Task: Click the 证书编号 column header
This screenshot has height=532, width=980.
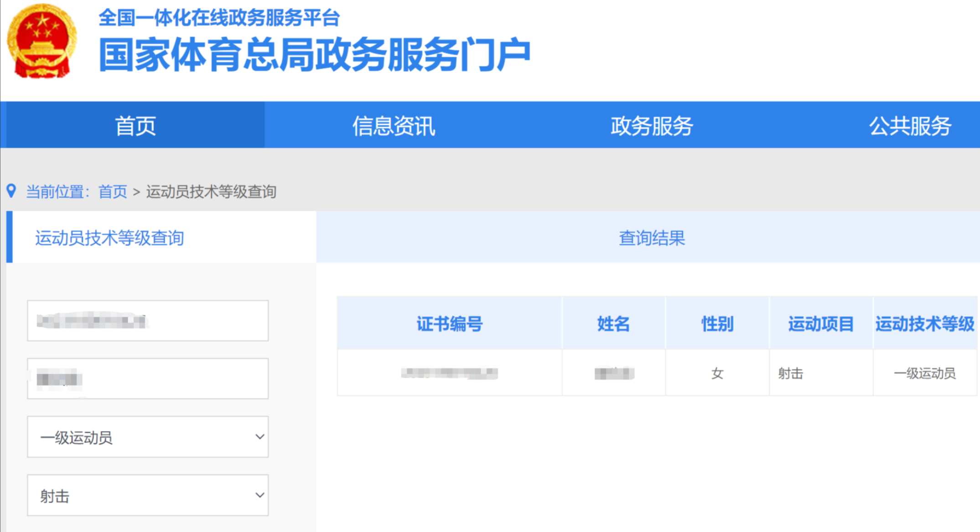Action: tap(449, 324)
